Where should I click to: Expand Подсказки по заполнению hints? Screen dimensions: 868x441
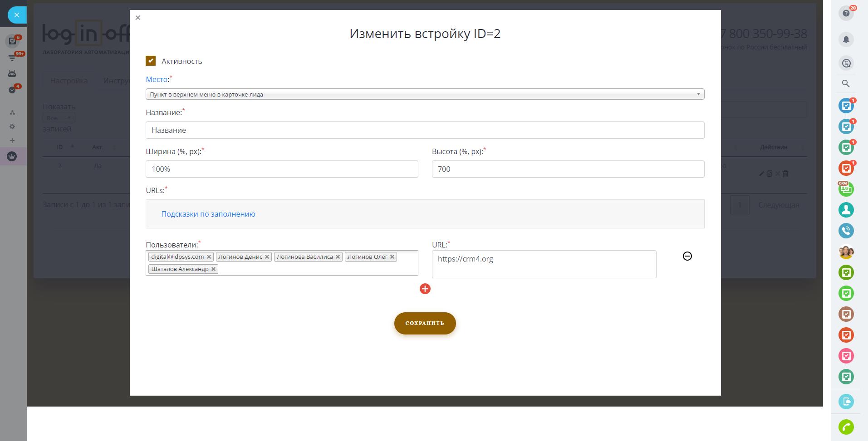[208, 214]
